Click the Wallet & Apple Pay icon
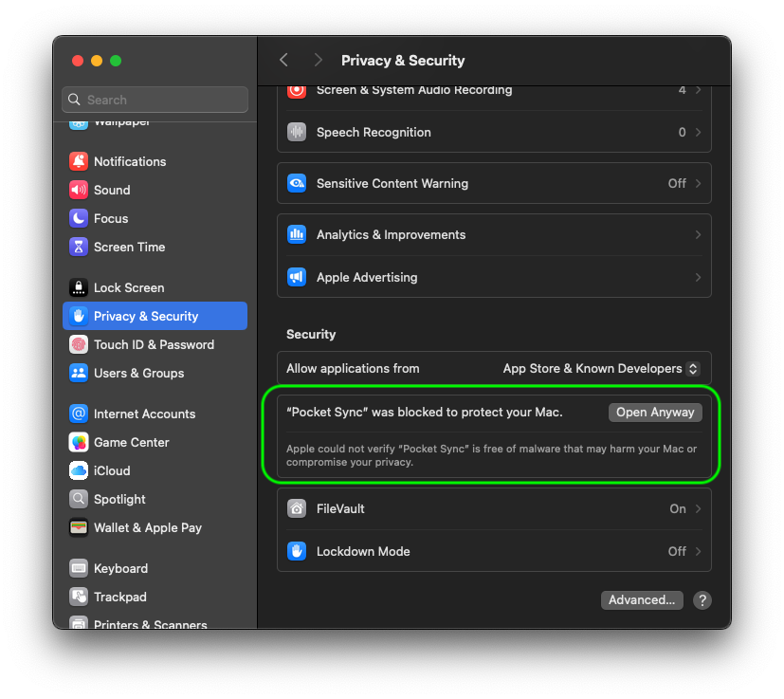Screen dimensions: 784x699 (79, 528)
